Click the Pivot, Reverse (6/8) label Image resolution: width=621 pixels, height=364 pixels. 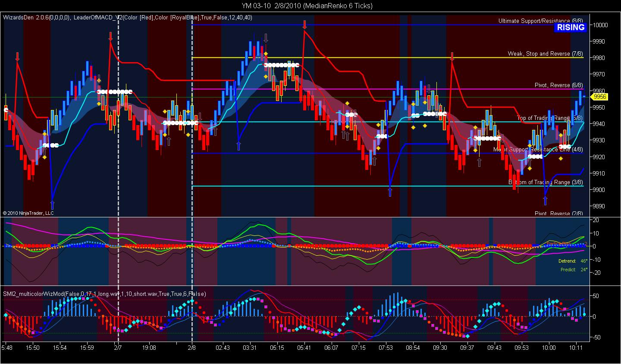[x=559, y=85]
